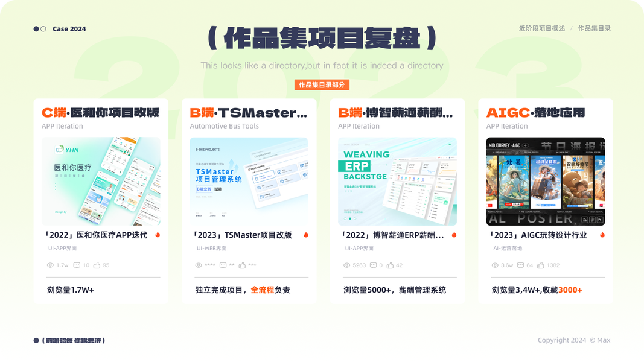The height and width of the screenshot is (362, 644).
Task: Click the Case 2024 label
Action: [x=69, y=29]
